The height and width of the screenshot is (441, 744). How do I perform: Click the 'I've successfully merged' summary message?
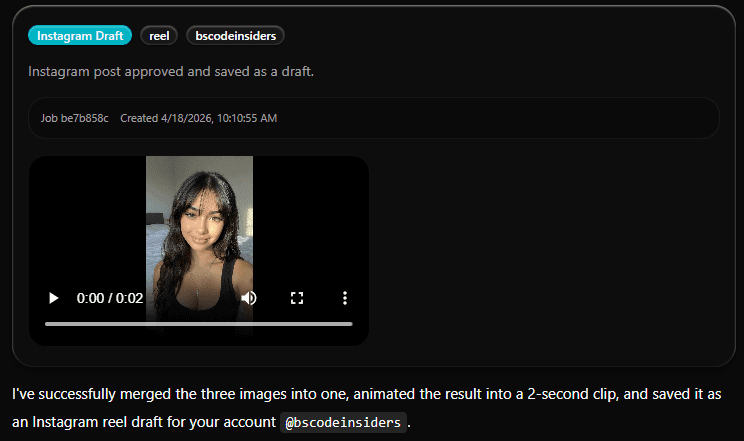366,408
